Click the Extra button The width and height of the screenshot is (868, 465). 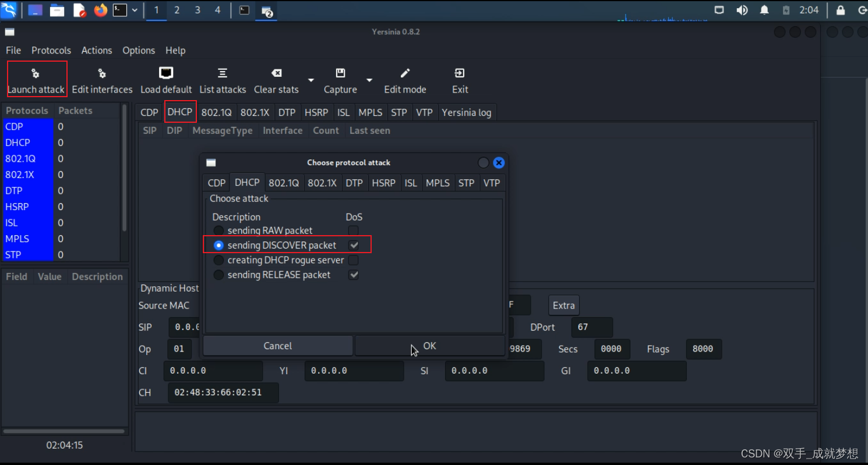click(x=563, y=305)
